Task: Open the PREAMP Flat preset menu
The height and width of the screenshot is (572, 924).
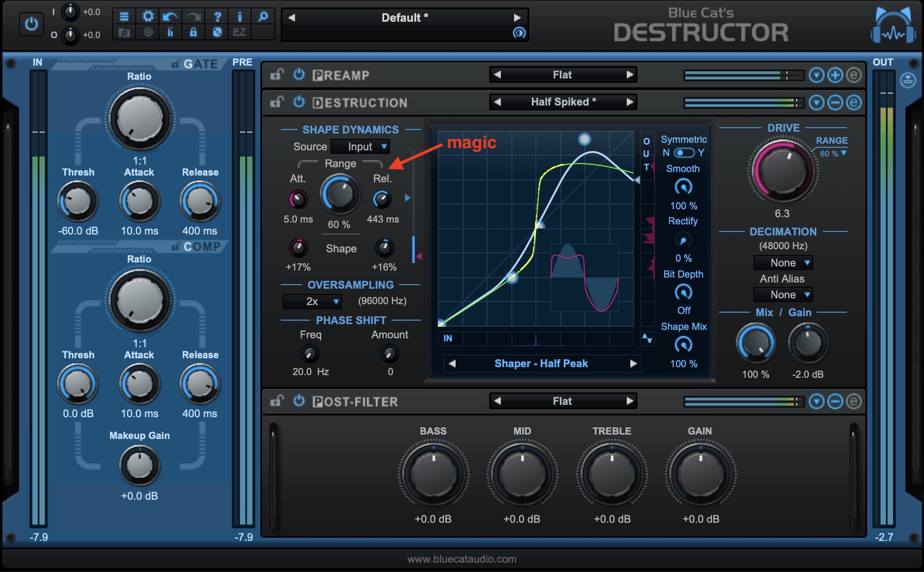Action: click(x=562, y=75)
